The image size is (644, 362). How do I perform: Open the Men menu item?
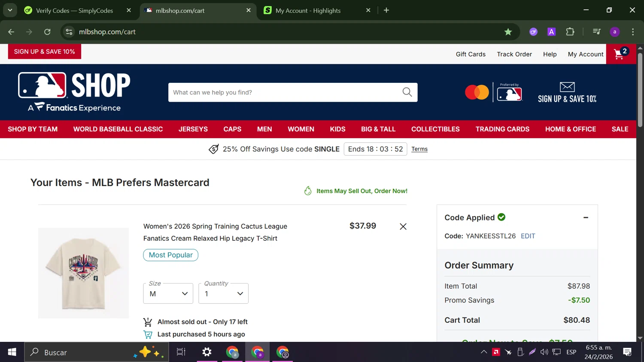(264, 129)
